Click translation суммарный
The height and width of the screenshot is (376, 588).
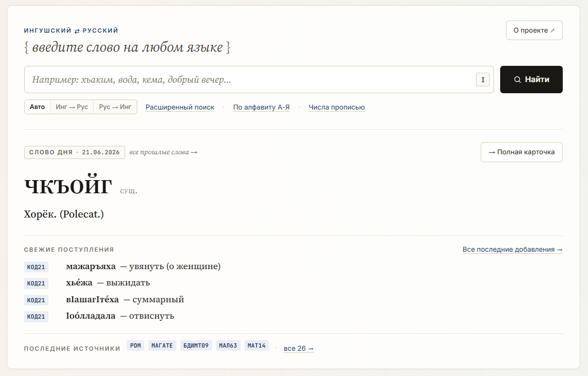point(158,299)
